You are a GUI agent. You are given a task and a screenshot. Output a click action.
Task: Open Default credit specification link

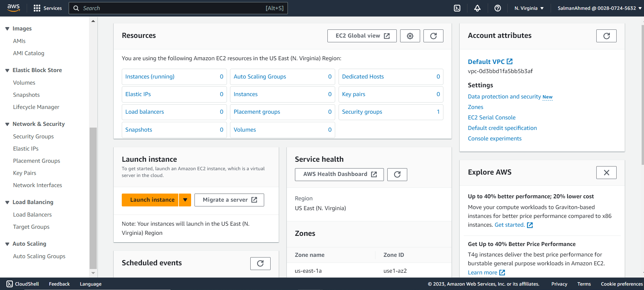[x=502, y=128]
